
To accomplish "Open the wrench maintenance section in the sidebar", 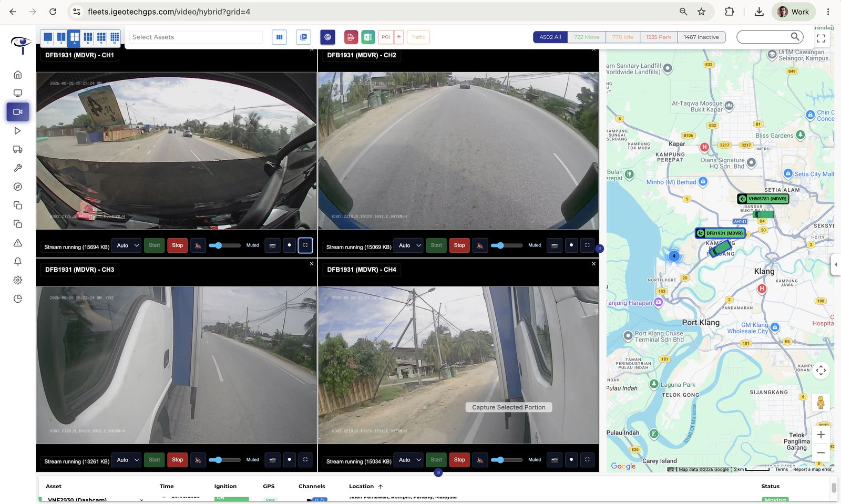I will 18,168.
